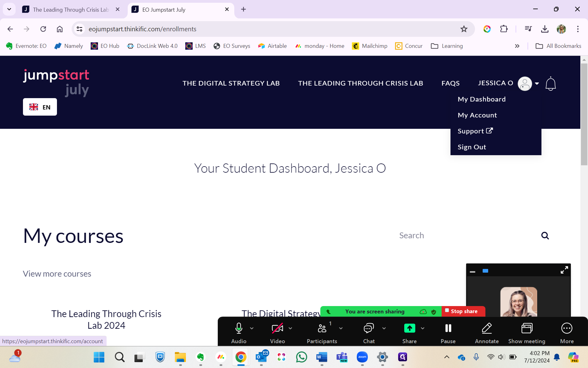
Task: Click the Jessica O profile avatar
Action: [525, 83]
